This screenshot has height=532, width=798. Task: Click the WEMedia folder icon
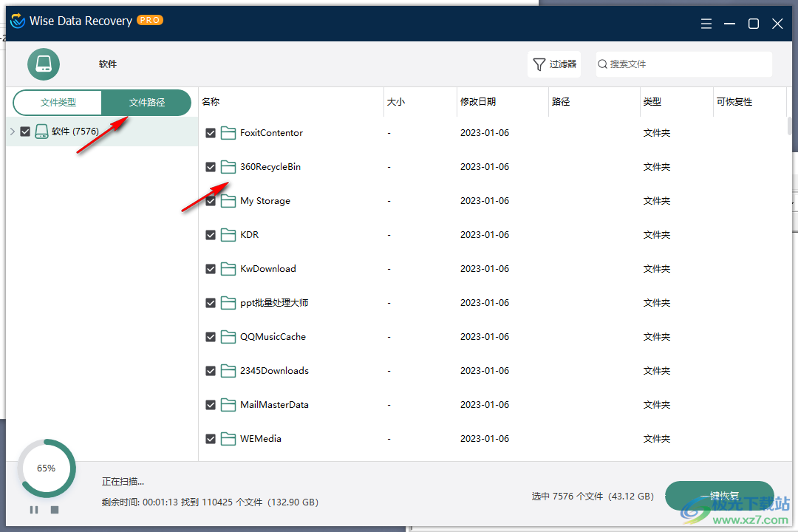tap(228, 439)
